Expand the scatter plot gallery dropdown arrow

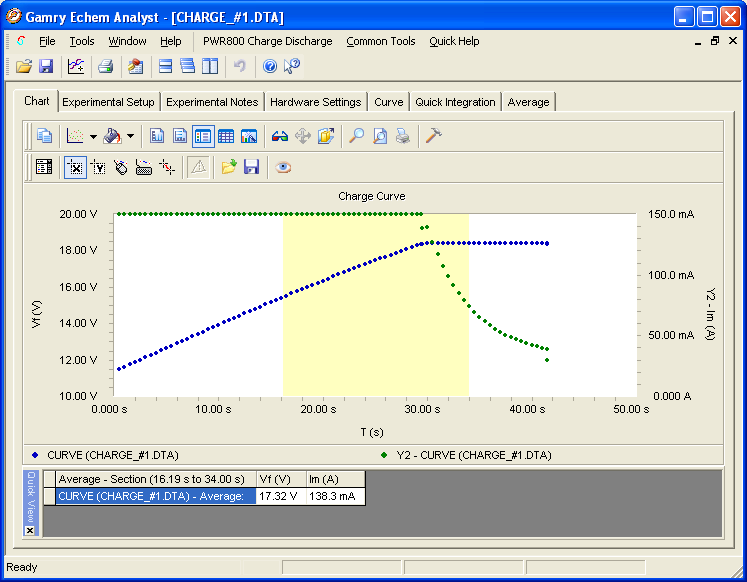click(93, 137)
